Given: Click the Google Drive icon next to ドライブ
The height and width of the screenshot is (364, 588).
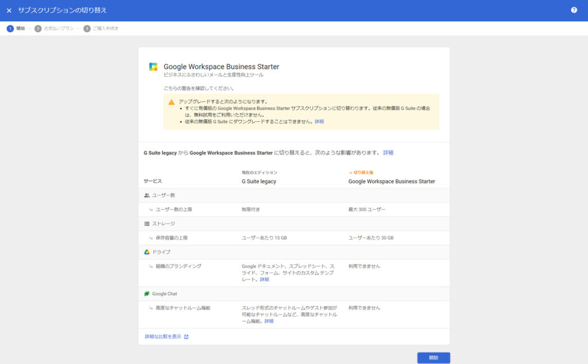Looking at the screenshot, I should click(146, 252).
